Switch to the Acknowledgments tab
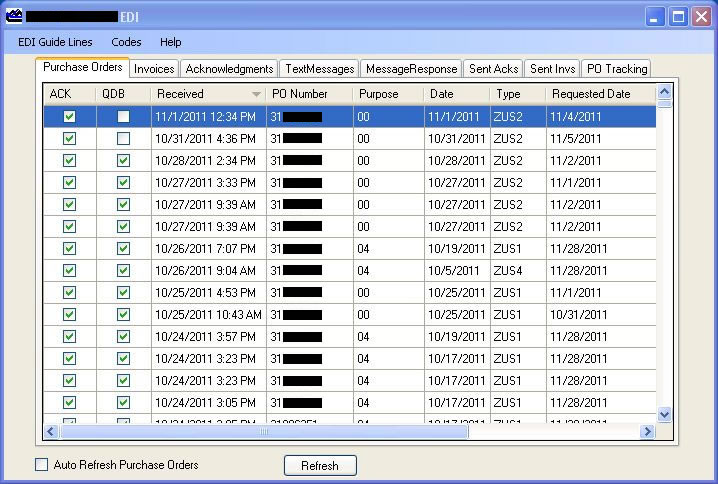718x484 pixels. 229,69
